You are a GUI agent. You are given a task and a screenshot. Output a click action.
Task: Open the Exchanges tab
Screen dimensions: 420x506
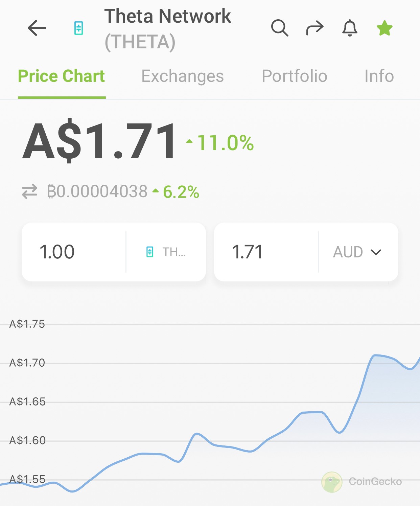click(x=183, y=76)
